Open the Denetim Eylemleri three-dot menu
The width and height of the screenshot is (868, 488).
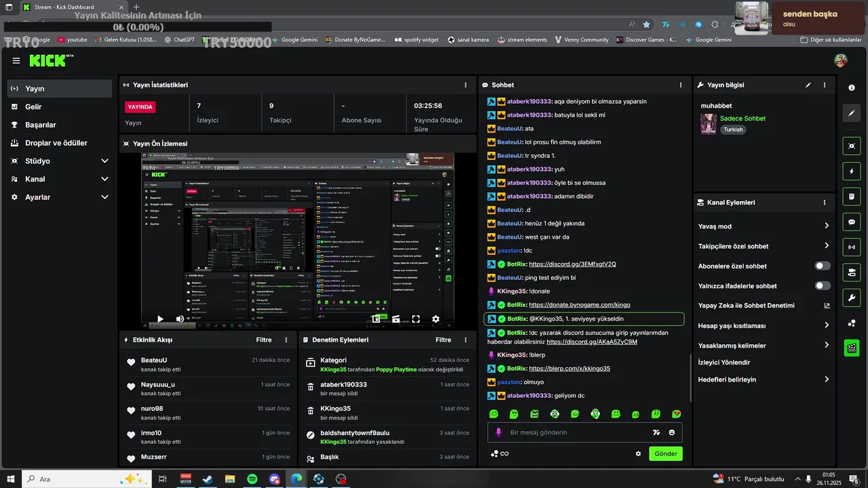pyautogui.click(x=465, y=340)
